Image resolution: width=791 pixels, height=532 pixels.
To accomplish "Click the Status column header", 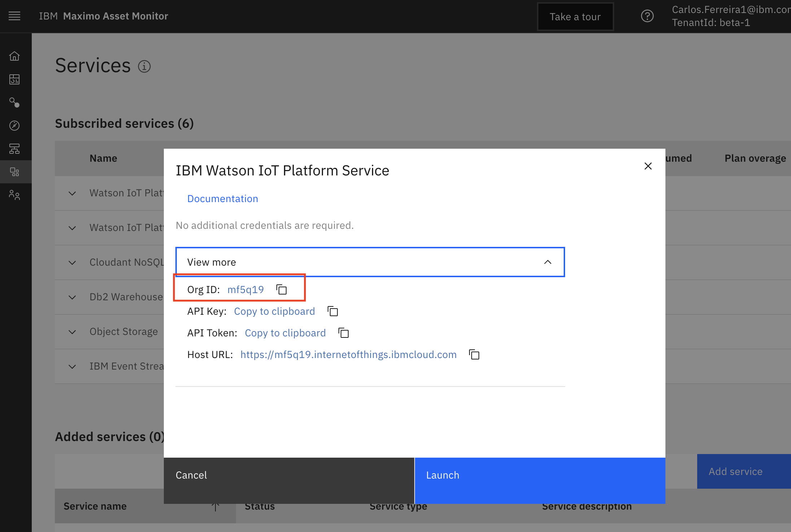I will [260, 507].
